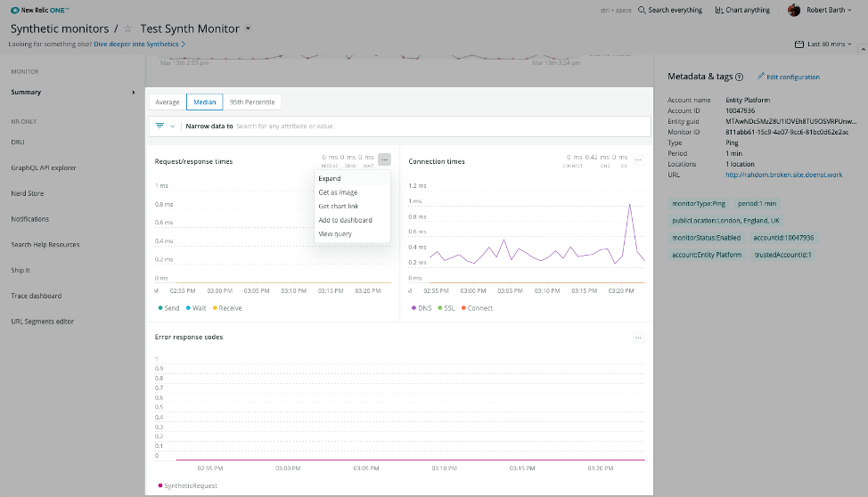
Task: Open the Connection times ellipsis menu
Action: pos(638,160)
